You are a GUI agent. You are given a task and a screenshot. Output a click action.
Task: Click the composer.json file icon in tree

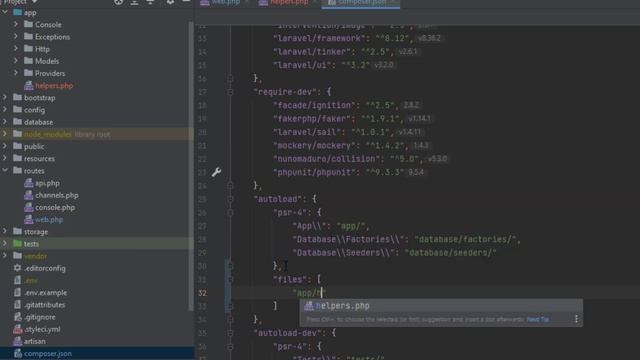[17, 353]
